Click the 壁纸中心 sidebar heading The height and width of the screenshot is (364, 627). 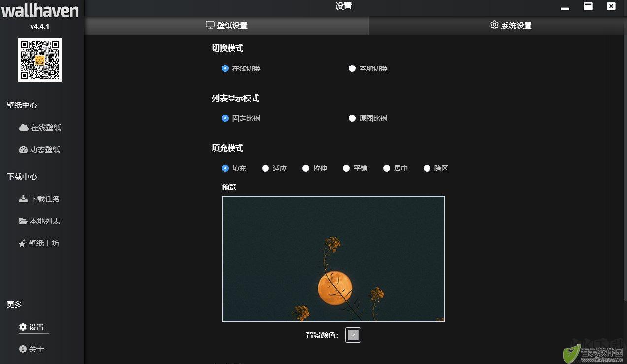[22, 105]
